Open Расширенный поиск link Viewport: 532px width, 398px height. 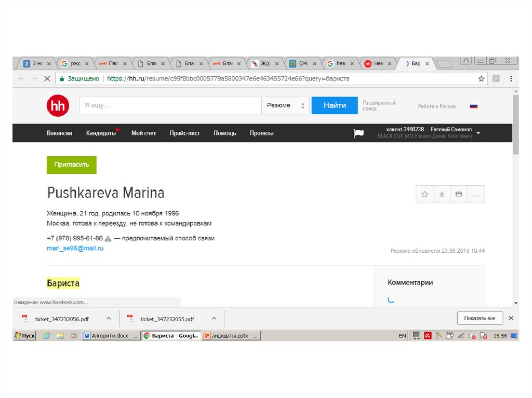379,105
